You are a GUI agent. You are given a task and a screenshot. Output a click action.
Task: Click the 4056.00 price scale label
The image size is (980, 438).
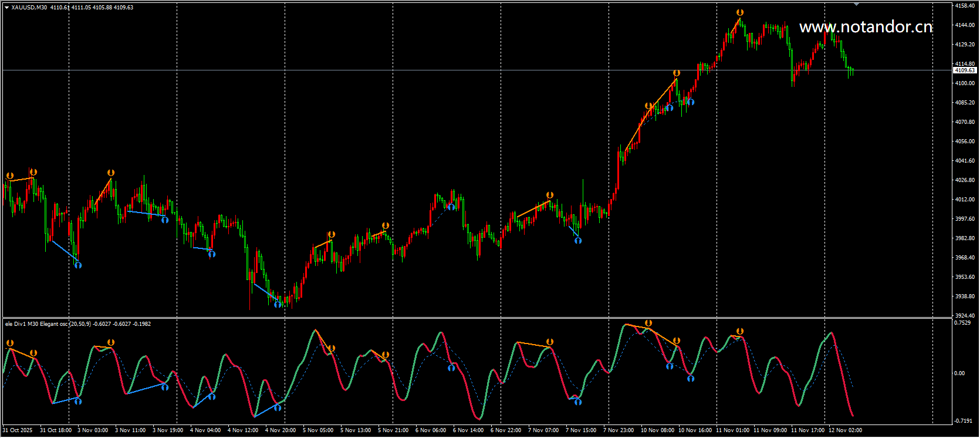(965, 141)
